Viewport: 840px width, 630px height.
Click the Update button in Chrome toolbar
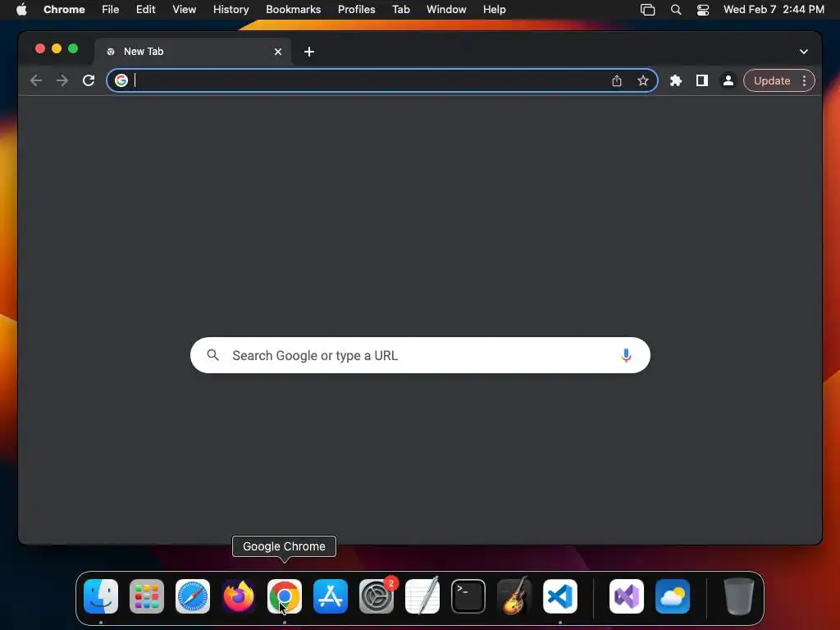click(x=771, y=80)
